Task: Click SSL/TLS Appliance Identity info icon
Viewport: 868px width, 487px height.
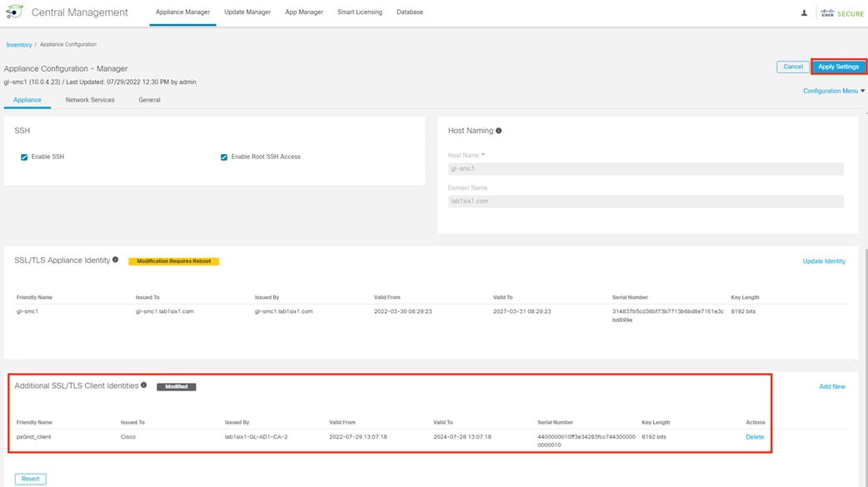Action: pyautogui.click(x=115, y=260)
